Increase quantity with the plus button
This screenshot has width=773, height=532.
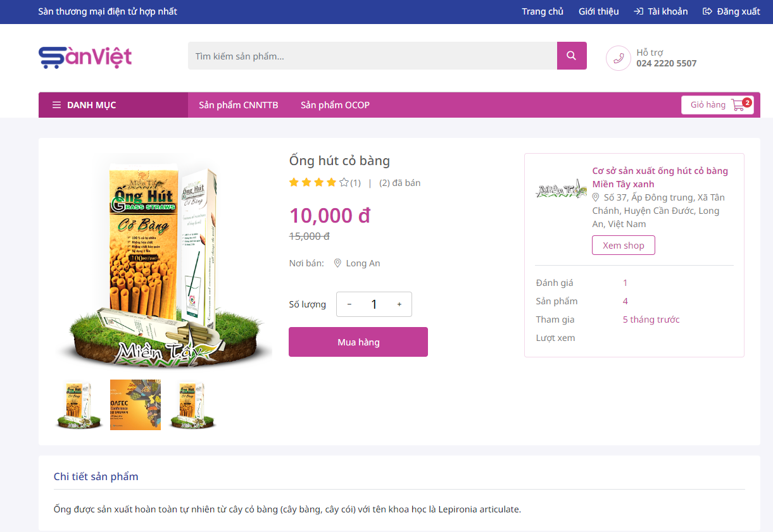point(399,304)
